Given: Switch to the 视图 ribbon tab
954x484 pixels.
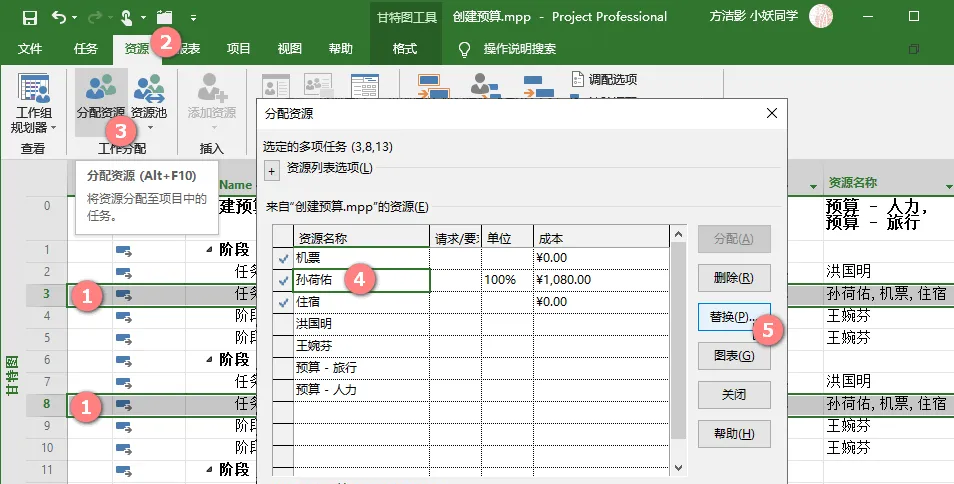Looking at the screenshot, I should [290, 49].
